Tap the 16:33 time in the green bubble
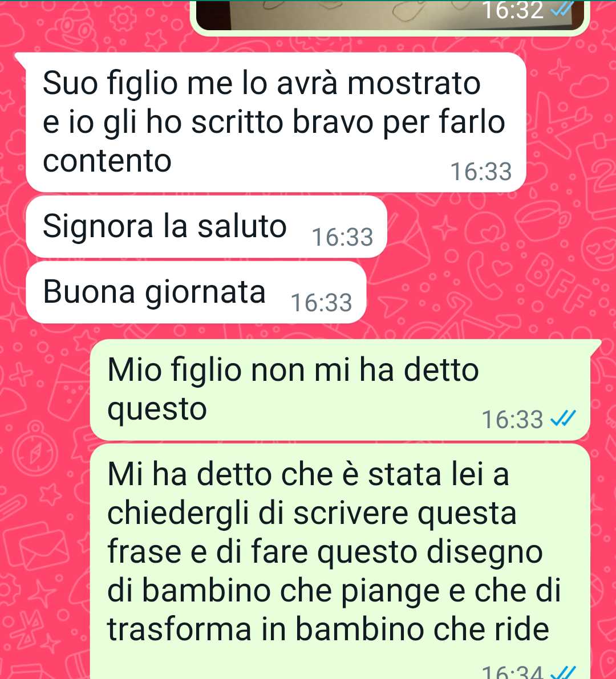This screenshot has height=679, width=616. 512,419
